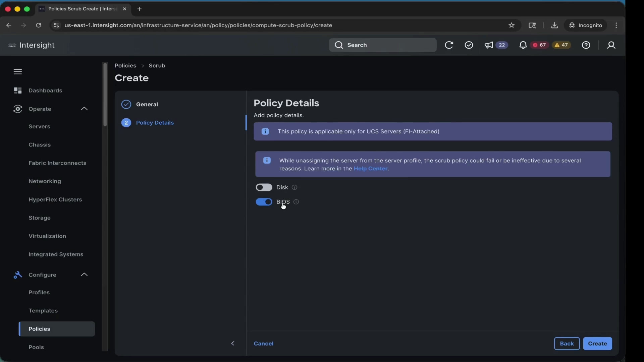Click the Back button
The image size is (644, 362).
[x=567, y=344]
